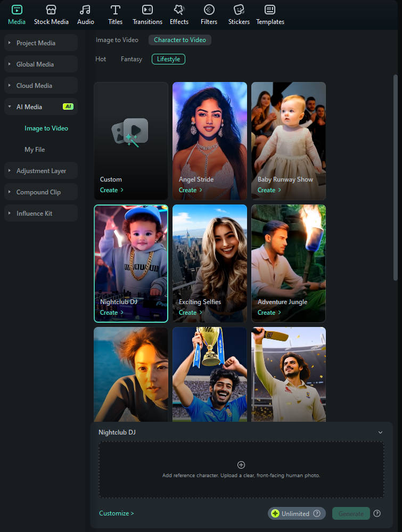Click the help icon next to Generate

(377, 513)
